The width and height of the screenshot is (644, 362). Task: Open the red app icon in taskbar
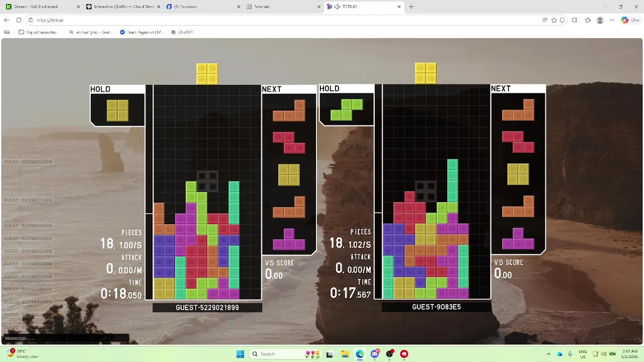[x=404, y=354]
